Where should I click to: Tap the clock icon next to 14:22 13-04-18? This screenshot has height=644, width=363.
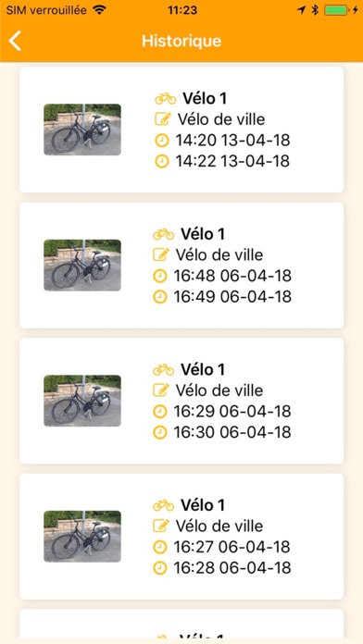162,161
